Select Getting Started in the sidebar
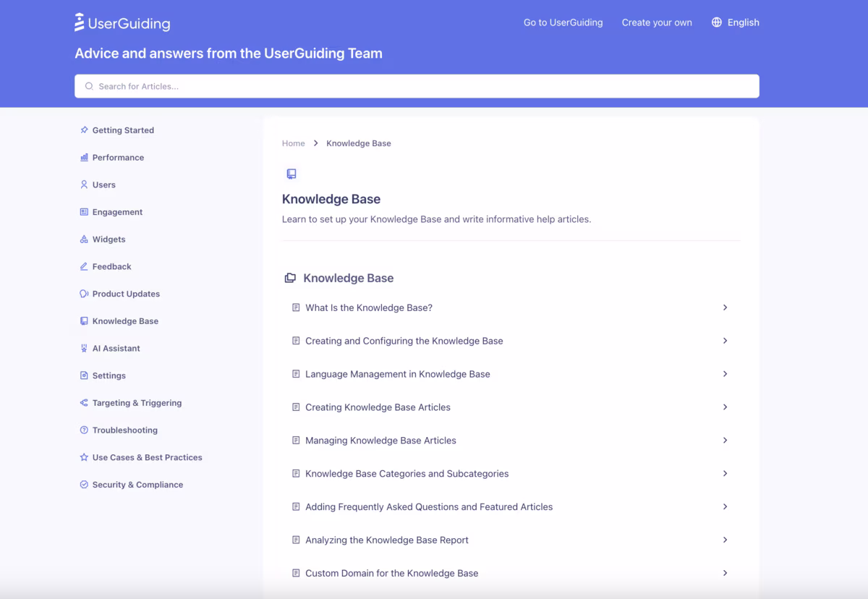The height and width of the screenshot is (599, 868). click(123, 129)
